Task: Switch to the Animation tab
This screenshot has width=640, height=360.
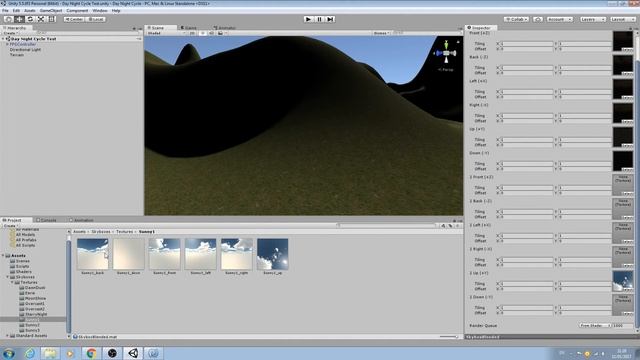Action: pos(81,220)
